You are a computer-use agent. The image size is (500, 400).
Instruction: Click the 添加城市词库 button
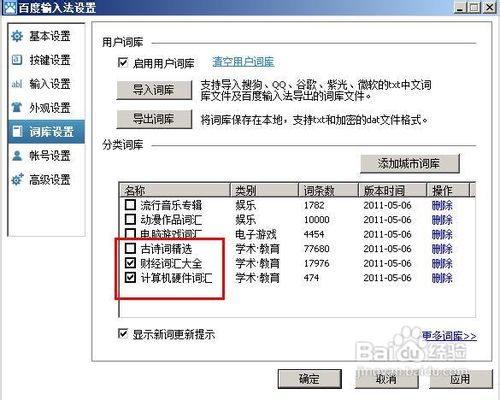coord(410,163)
